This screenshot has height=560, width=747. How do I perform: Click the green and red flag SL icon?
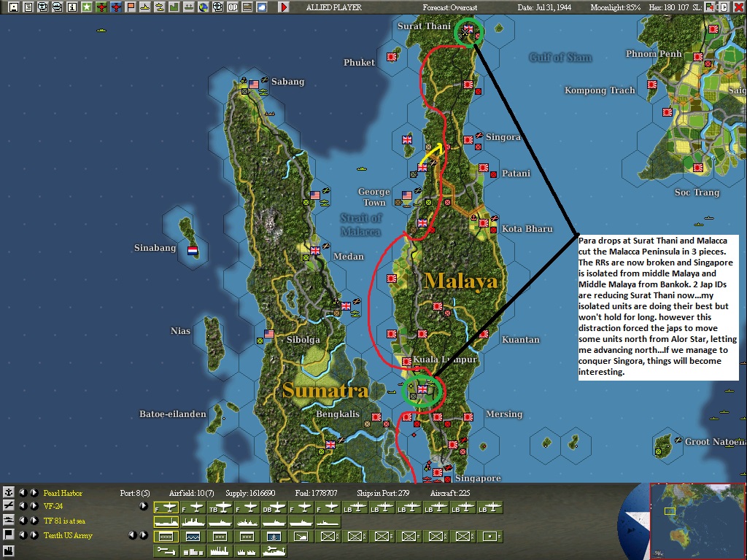(710, 7)
